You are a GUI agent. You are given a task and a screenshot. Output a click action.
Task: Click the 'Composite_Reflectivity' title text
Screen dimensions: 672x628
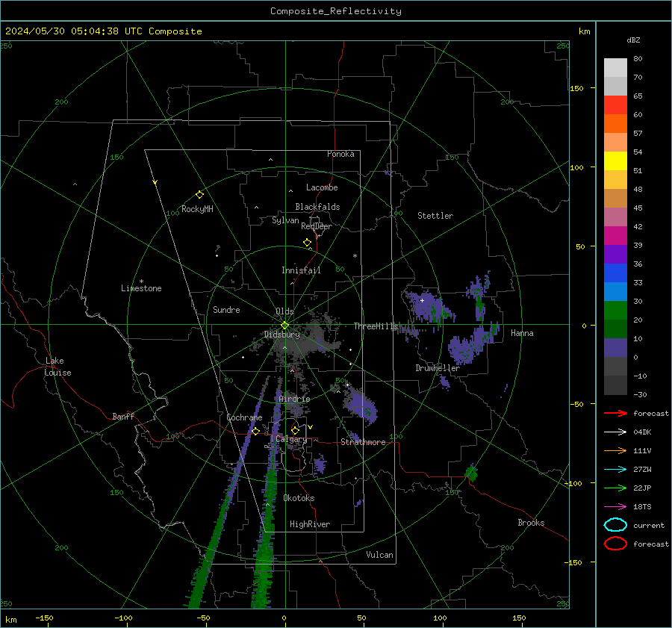tap(336, 11)
